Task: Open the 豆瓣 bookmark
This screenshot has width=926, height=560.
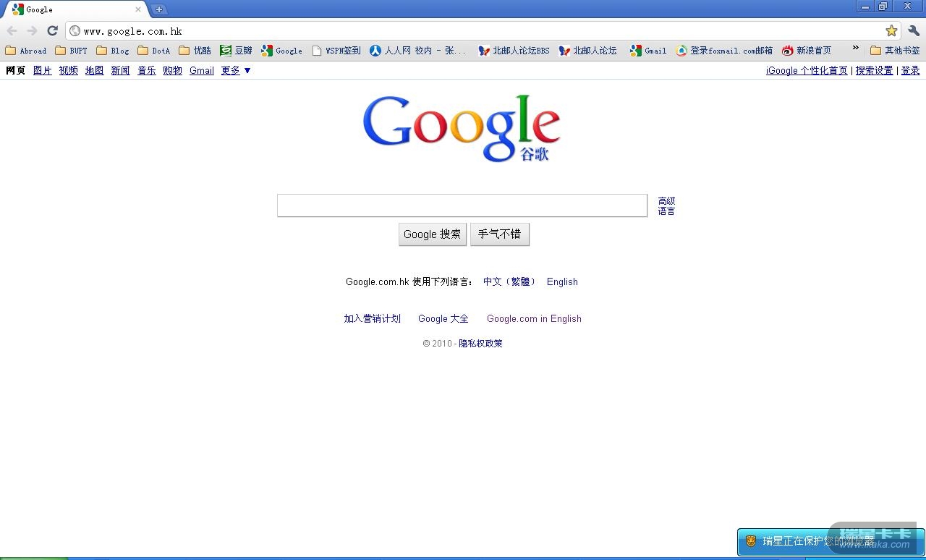Action: point(236,51)
